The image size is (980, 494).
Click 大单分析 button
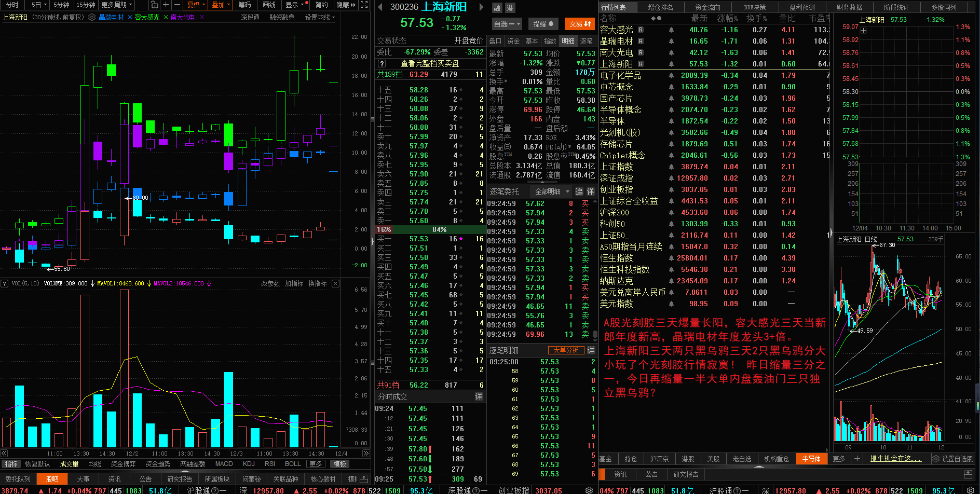point(566,350)
